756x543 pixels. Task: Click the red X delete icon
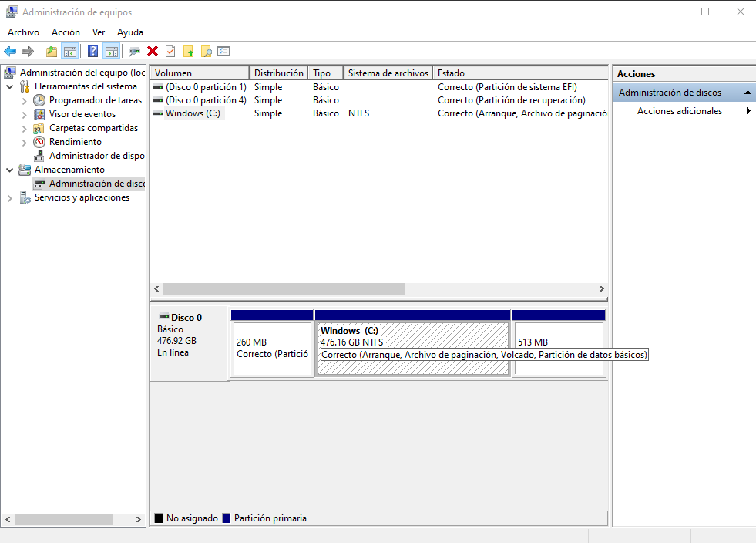tap(153, 51)
